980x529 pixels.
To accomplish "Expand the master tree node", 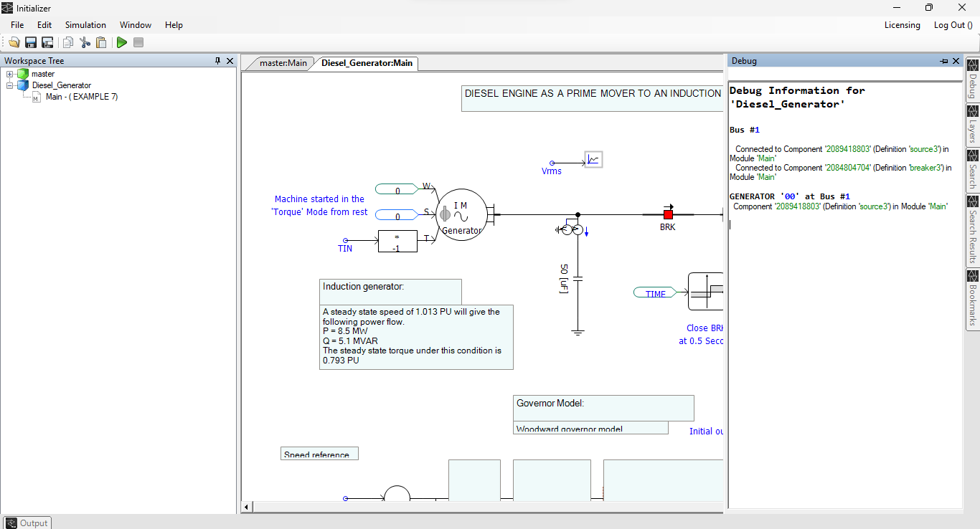I will coord(10,74).
